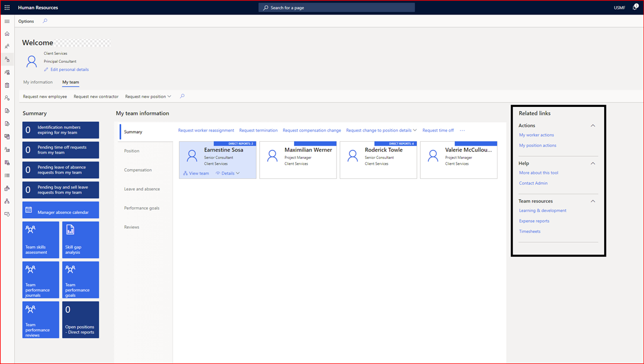
Task: Open the Skill gap analysis tile
Action: [x=80, y=239]
